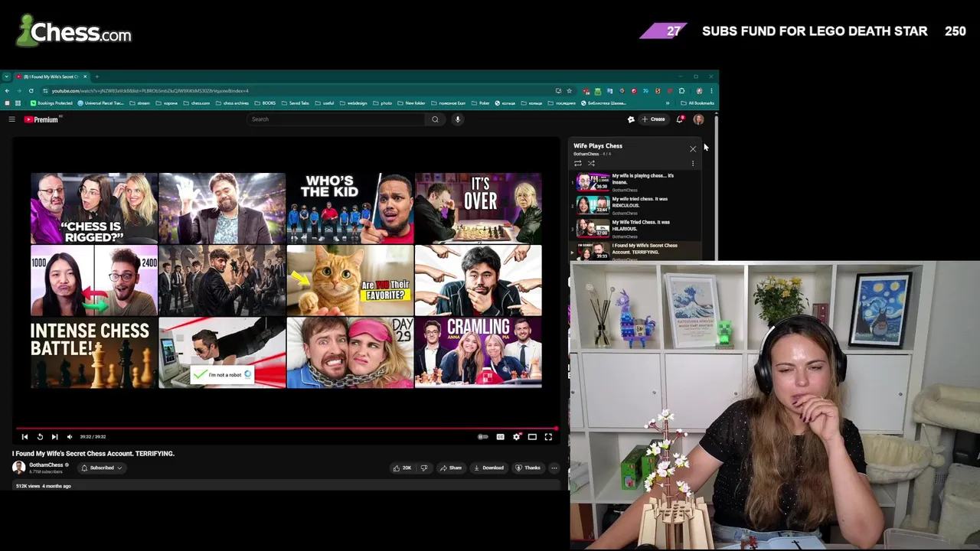Toggle loop playlist
The image size is (980, 551).
coord(578,163)
